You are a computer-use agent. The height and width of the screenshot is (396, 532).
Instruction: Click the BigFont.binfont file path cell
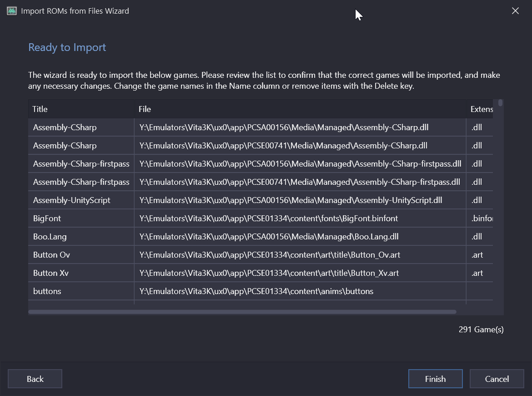[300, 218]
